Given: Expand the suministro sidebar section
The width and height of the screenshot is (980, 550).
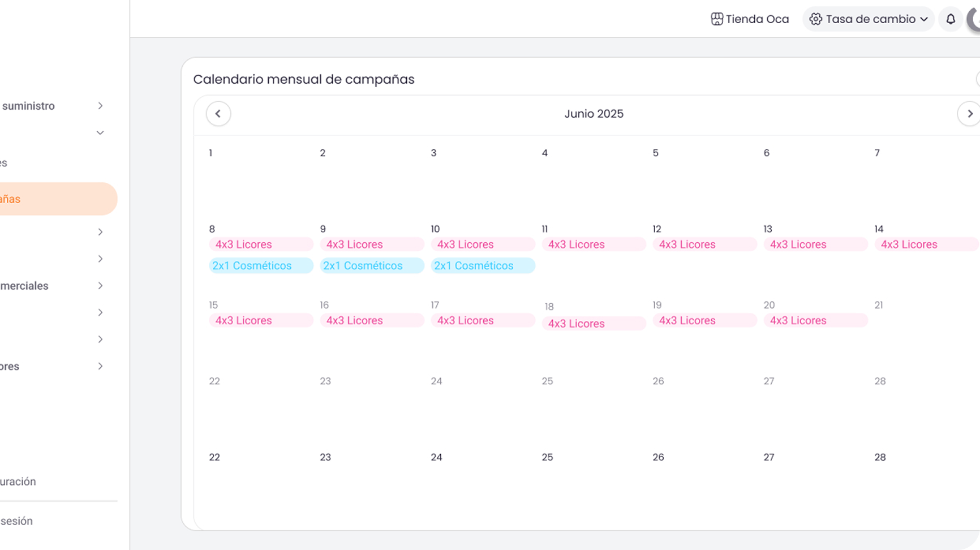Looking at the screenshot, I should 100,106.
